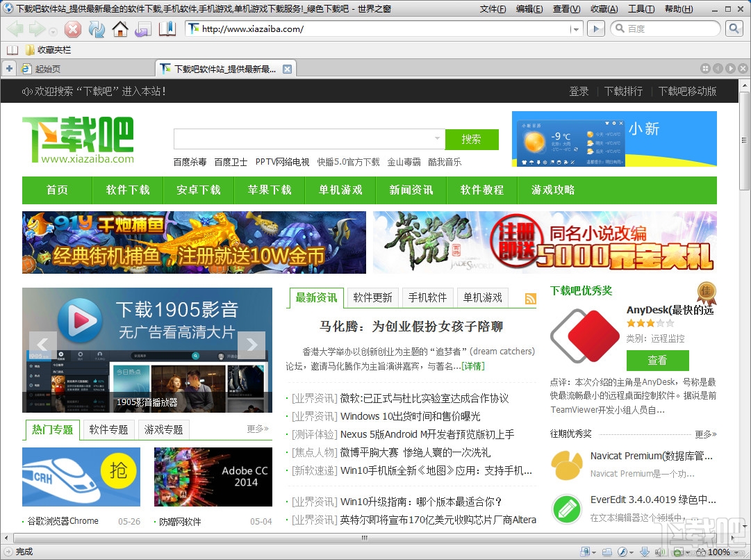Screen dimensions: 751x560
Task: Open the 收藏夹栏 folder
Action: [48, 50]
